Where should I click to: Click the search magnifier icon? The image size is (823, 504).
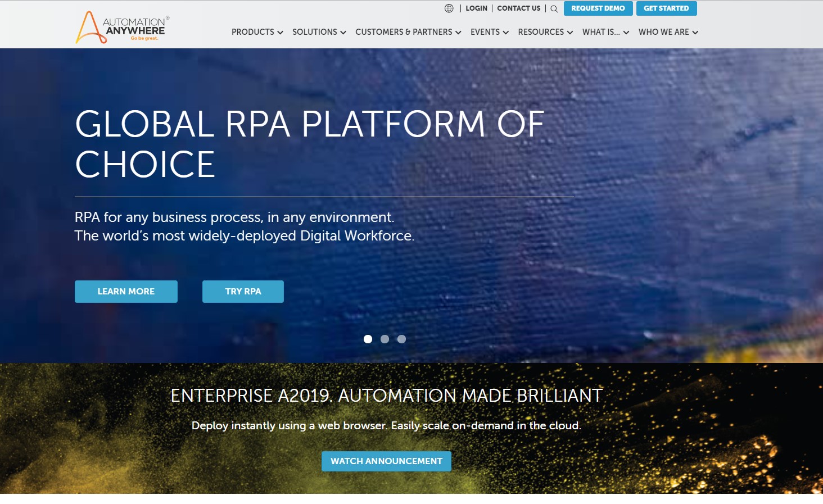(x=554, y=9)
